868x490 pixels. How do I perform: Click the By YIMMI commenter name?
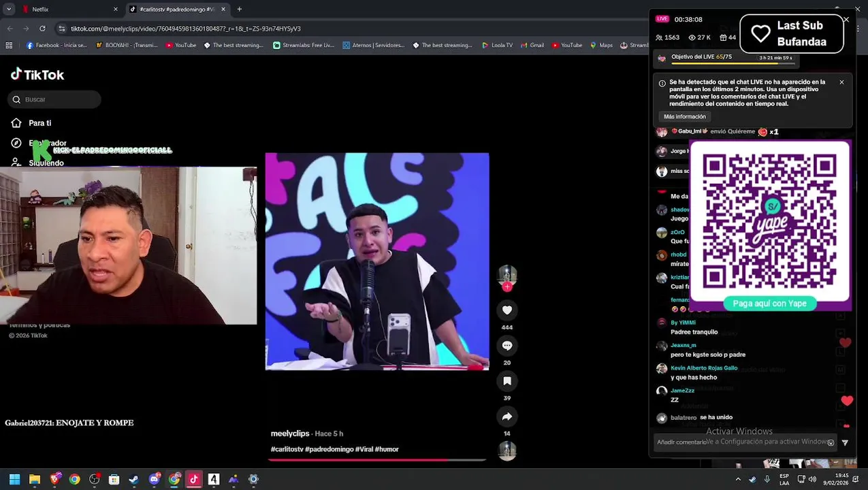coord(683,323)
